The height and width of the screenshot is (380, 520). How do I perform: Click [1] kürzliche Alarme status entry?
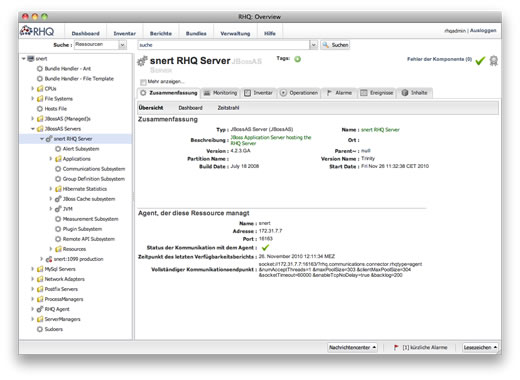[421, 347]
